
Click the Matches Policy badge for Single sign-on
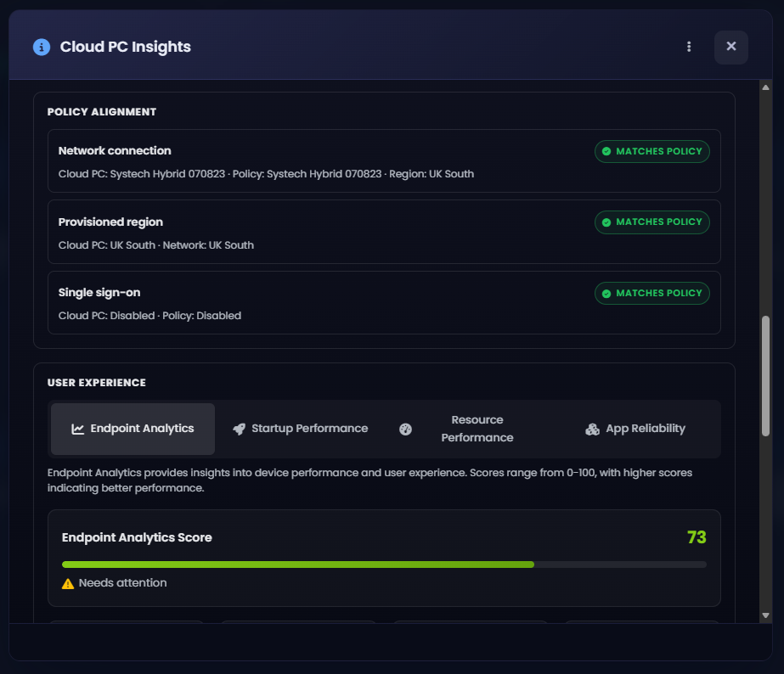pos(652,293)
